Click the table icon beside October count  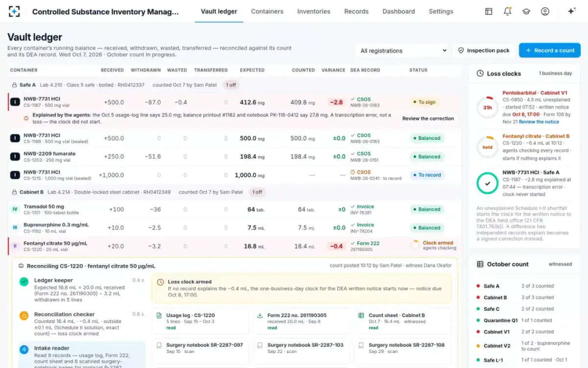point(480,264)
